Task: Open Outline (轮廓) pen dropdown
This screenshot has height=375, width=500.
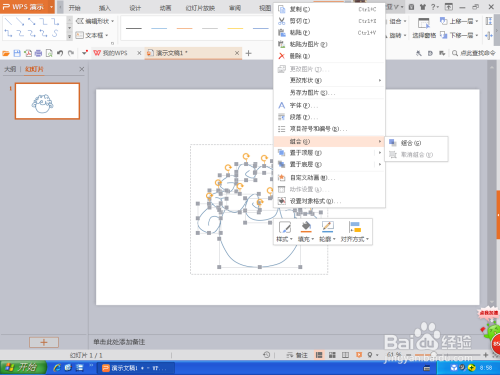Action: click(x=327, y=232)
